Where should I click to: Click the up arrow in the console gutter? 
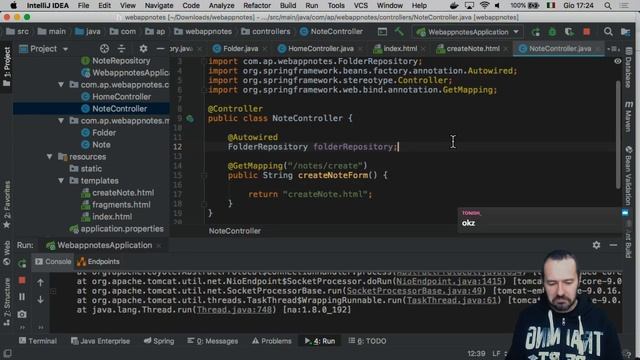pyautogui.click(x=40, y=282)
